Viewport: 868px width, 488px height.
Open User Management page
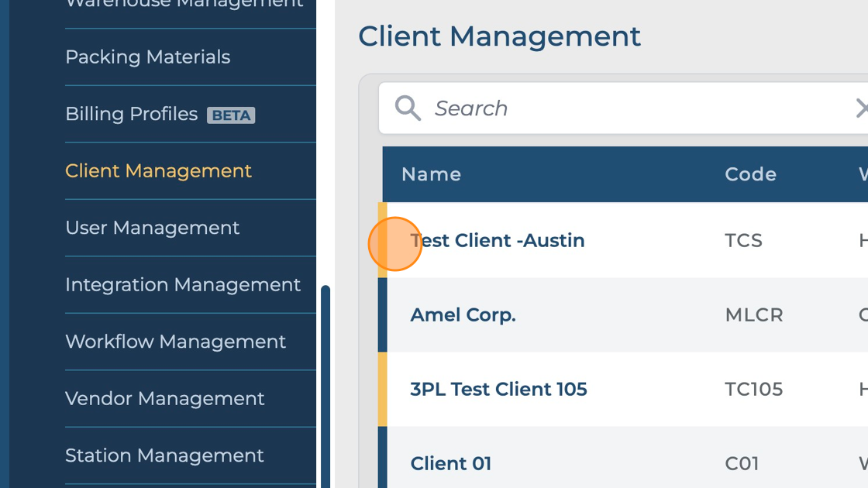152,228
